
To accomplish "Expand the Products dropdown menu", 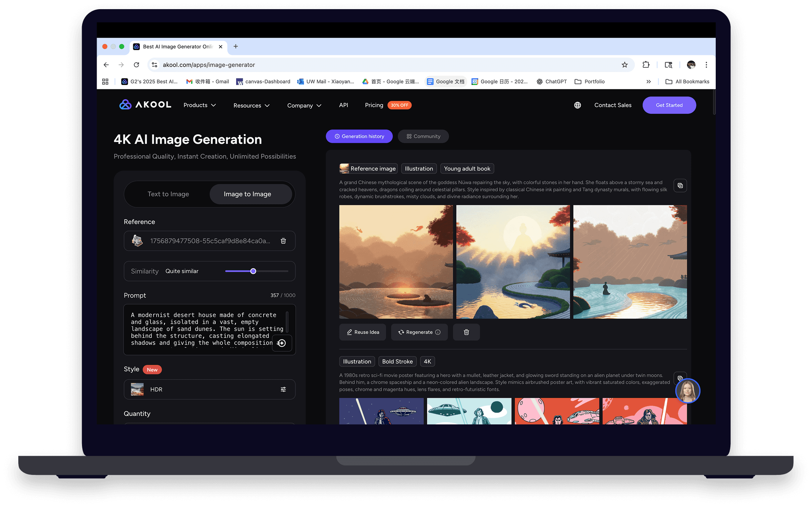I will (x=200, y=105).
